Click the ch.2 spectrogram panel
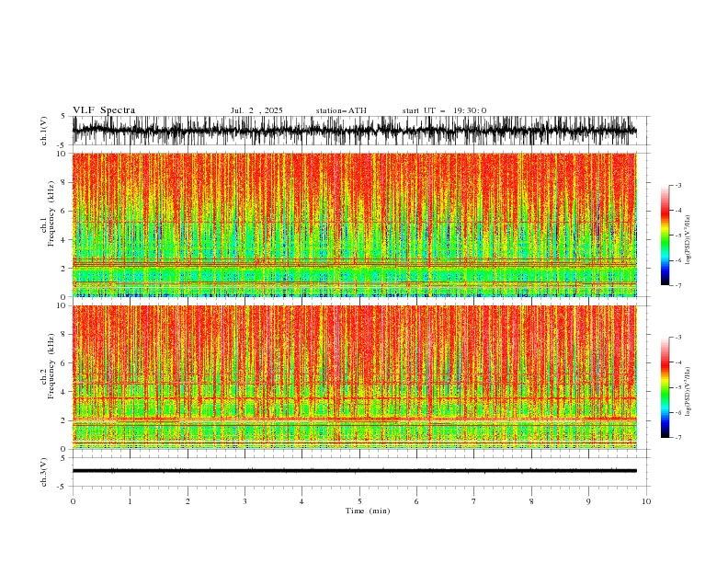The height and width of the screenshot is (563, 728). (354, 377)
